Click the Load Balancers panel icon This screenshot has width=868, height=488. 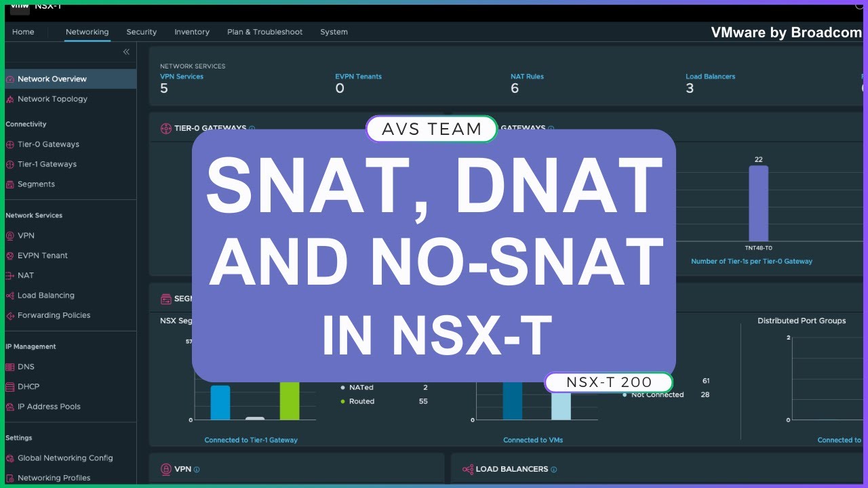[467, 469]
